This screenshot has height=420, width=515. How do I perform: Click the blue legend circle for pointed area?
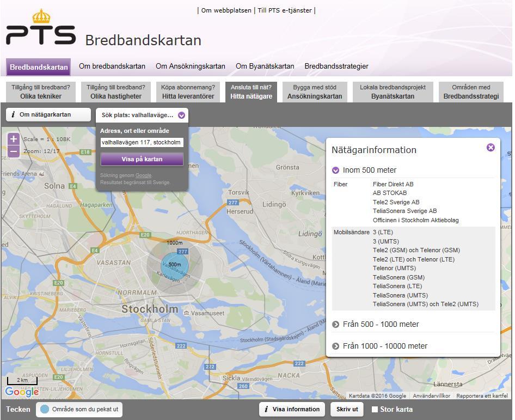(x=44, y=409)
